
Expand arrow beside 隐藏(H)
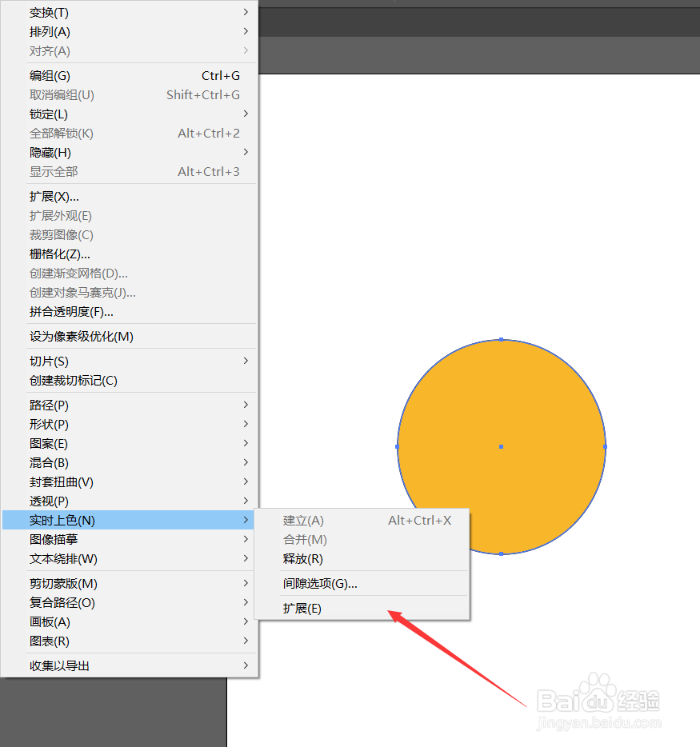tap(246, 152)
